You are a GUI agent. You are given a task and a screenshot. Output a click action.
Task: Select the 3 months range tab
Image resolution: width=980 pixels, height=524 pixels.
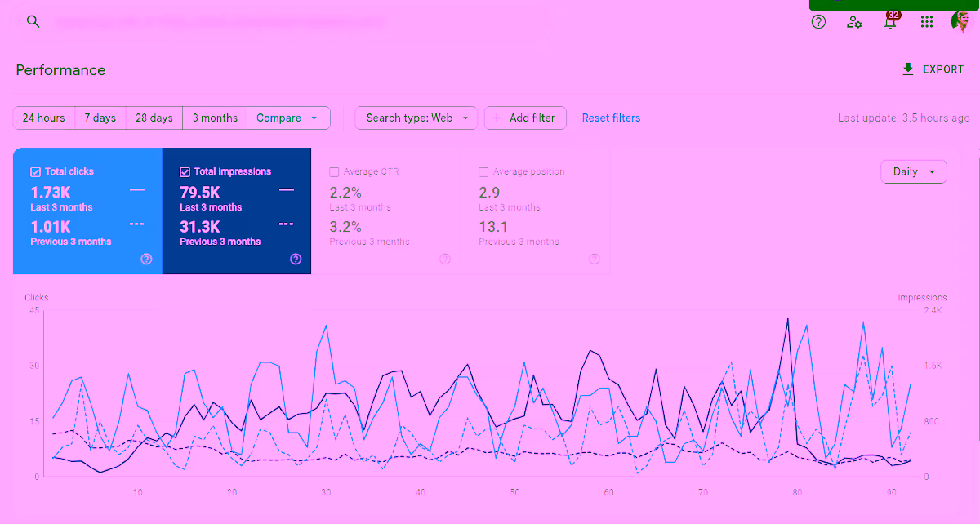[215, 118]
